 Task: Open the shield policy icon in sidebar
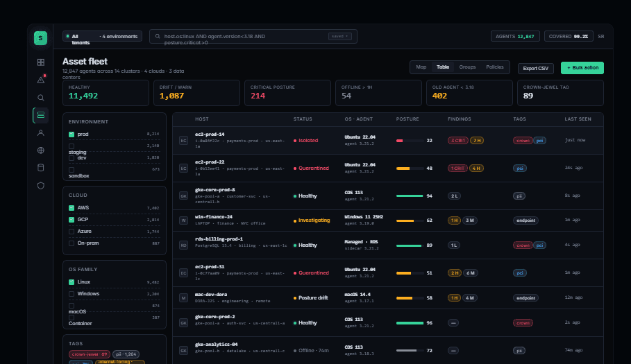point(41,186)
